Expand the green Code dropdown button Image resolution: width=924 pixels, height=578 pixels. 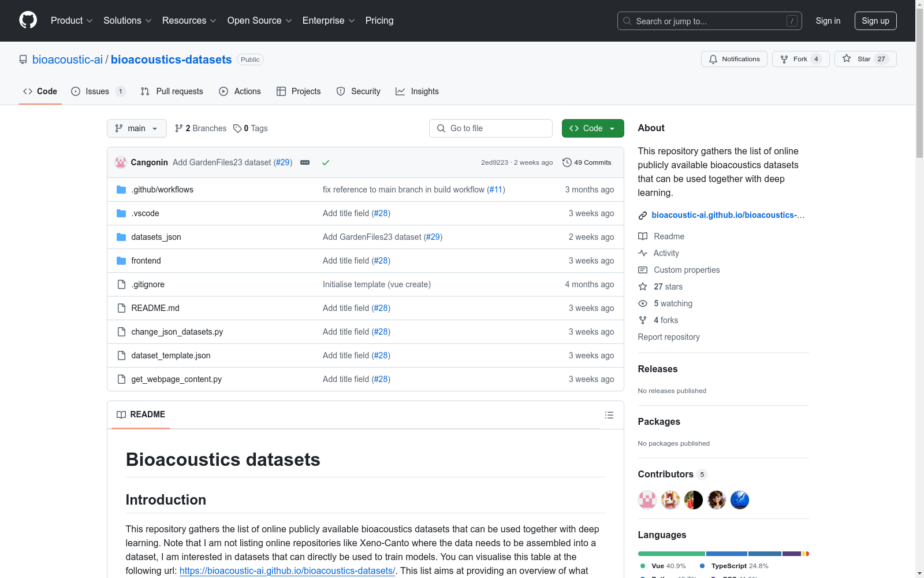[593, 128]
